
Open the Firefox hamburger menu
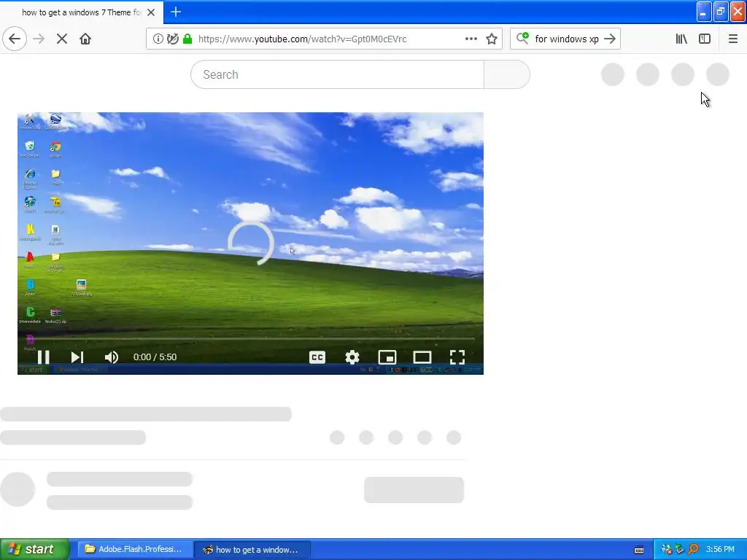pyautogui.click(x=733, y=39)
